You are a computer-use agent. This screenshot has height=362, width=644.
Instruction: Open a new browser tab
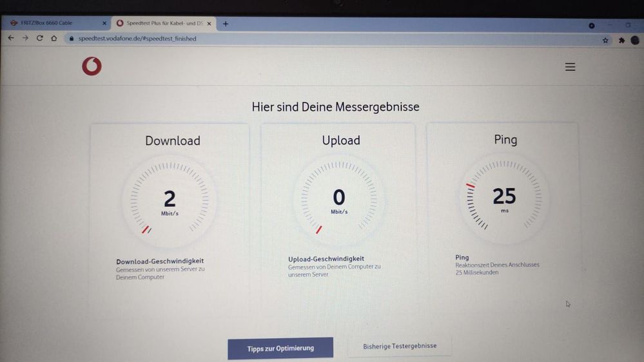coord(226,24)
